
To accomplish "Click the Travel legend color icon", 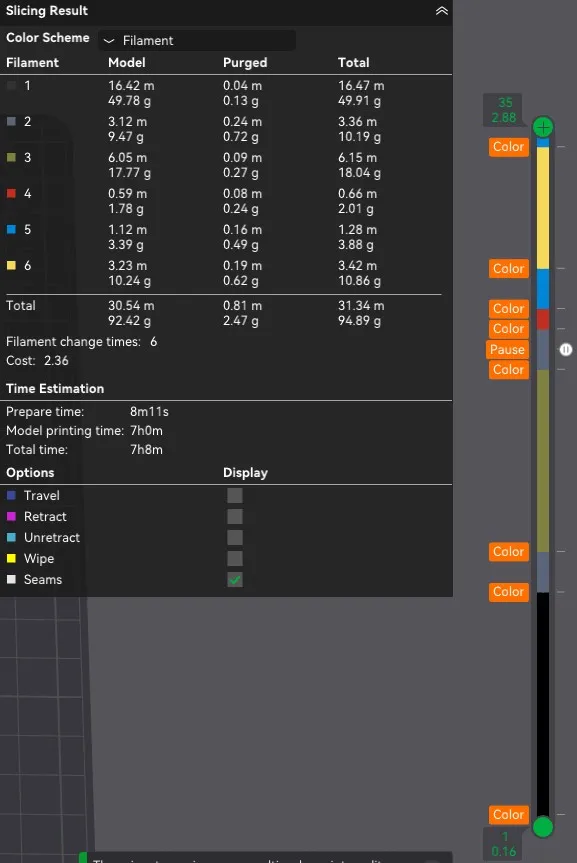I will tap(11, 495).
